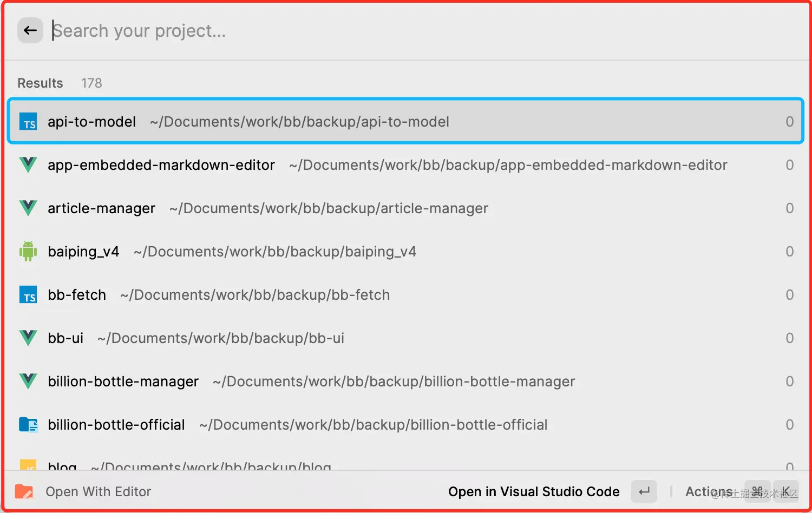Open the Actions menu

pyautogui.click(x=708, y=491)
